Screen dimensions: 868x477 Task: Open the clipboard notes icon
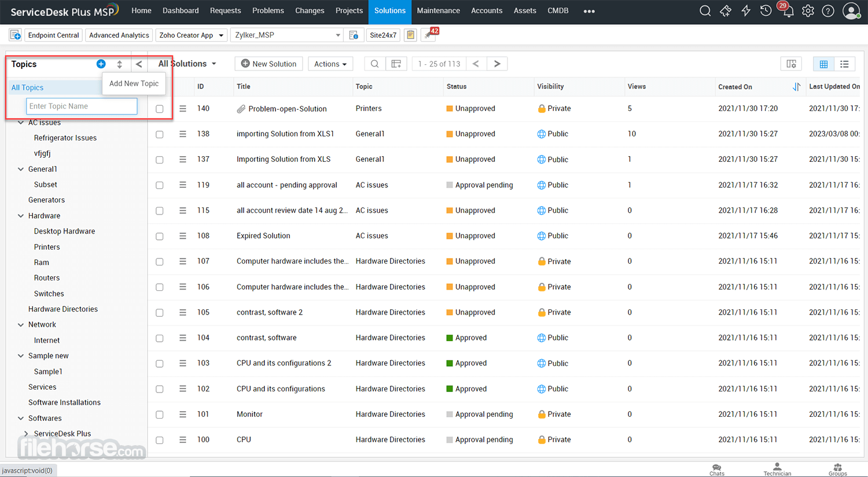[x=410, y=35]
